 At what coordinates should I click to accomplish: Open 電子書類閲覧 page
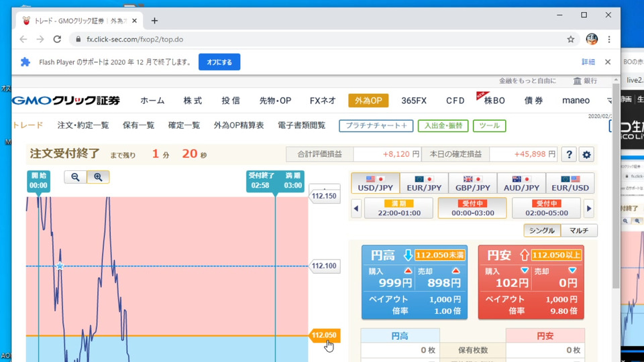(301, 125)
